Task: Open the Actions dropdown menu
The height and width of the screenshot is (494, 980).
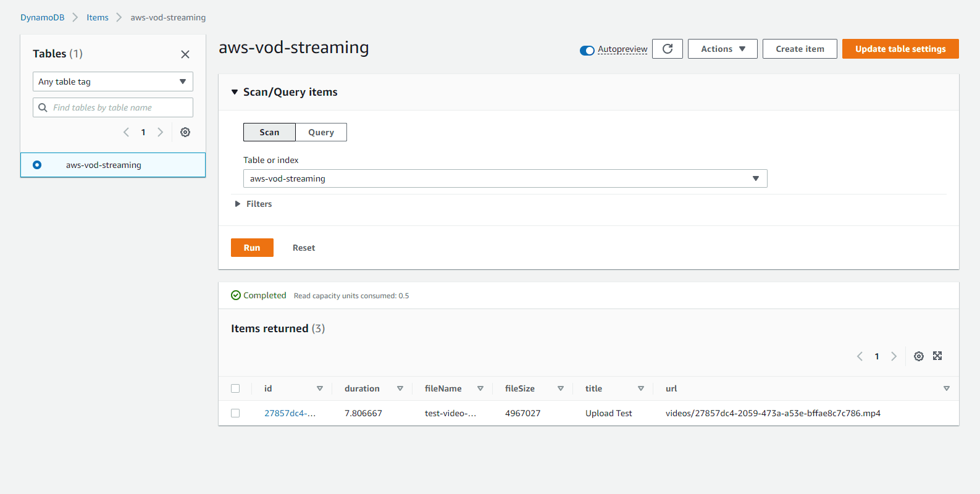Action: pyautogui.click(x=722, y=49)
